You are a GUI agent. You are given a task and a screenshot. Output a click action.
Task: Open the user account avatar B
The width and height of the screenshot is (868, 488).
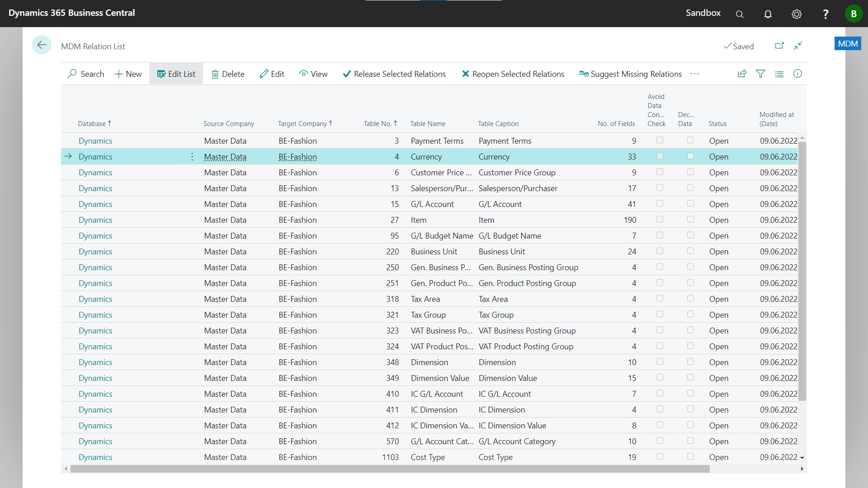click(x=854, y=14)
